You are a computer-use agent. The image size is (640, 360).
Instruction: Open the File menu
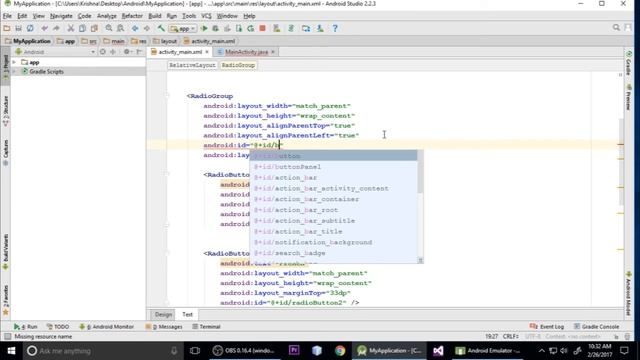coord(7,16)
